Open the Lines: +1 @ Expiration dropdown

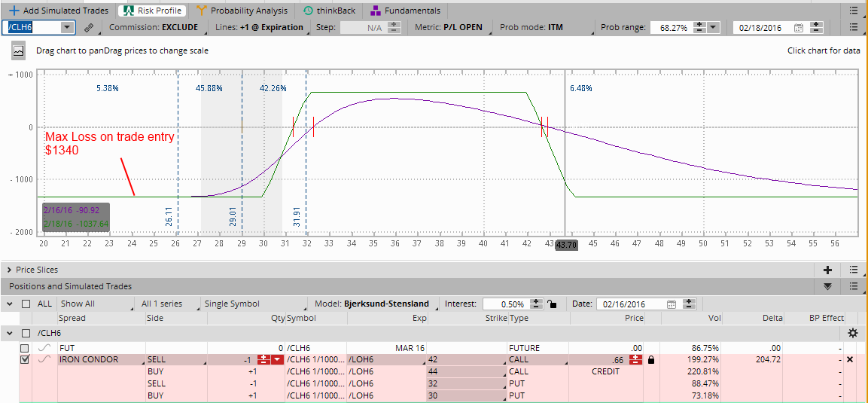point(261,27)
